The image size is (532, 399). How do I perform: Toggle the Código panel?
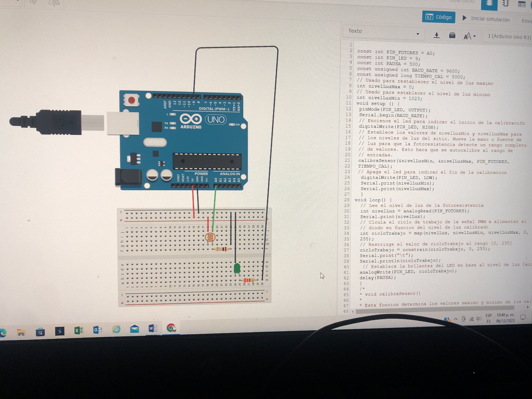[x=438, y=17]
